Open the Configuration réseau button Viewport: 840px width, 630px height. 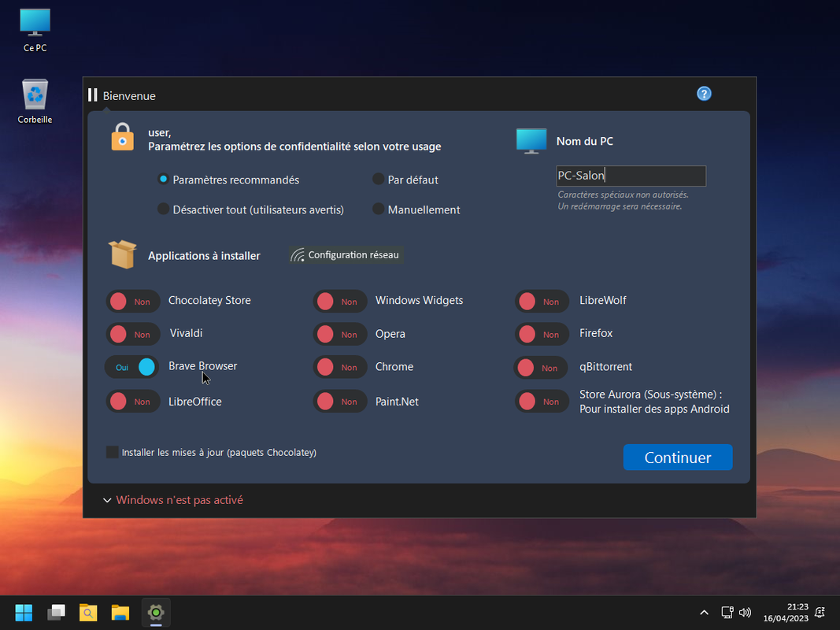346,255
